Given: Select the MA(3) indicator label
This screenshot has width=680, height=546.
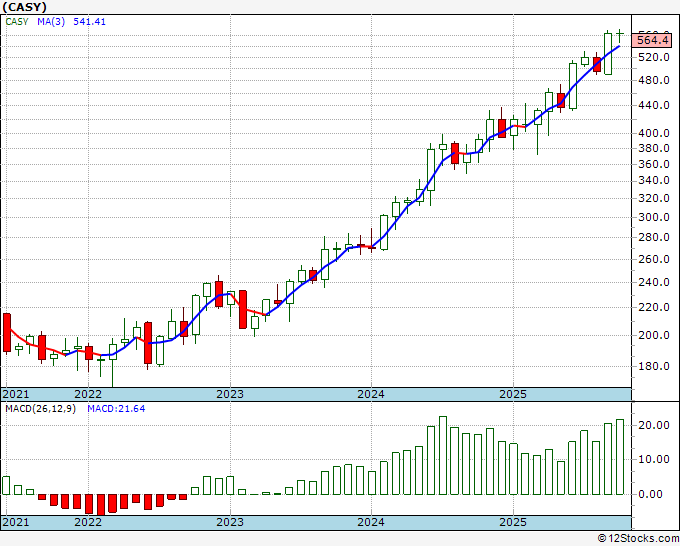Looking at the screenshot, I should pyautogui.click(x=51, y=20).
